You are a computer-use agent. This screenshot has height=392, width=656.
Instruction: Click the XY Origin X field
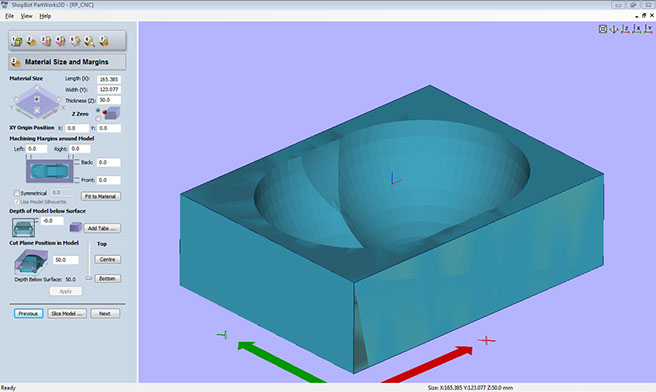click(x=77, y=128)
